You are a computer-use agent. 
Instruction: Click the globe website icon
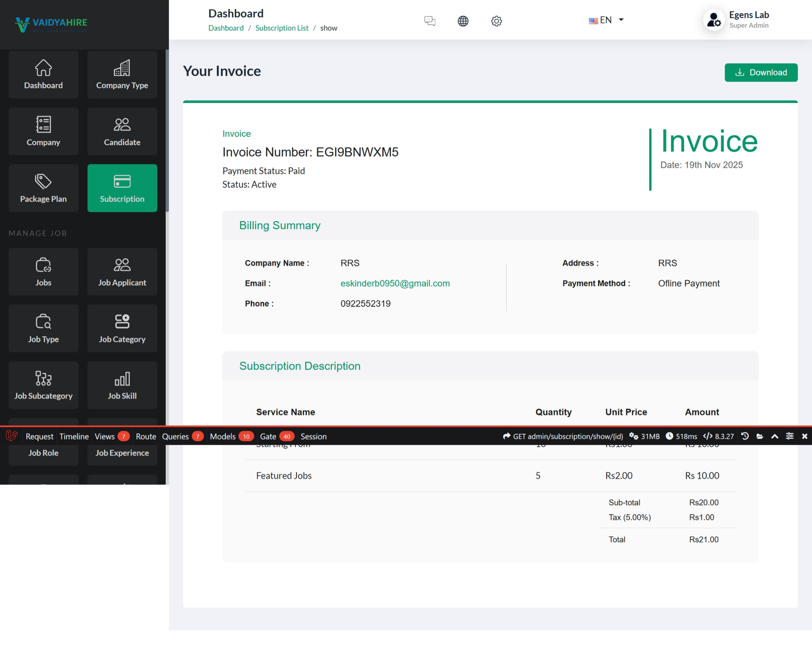pos(463,21)
